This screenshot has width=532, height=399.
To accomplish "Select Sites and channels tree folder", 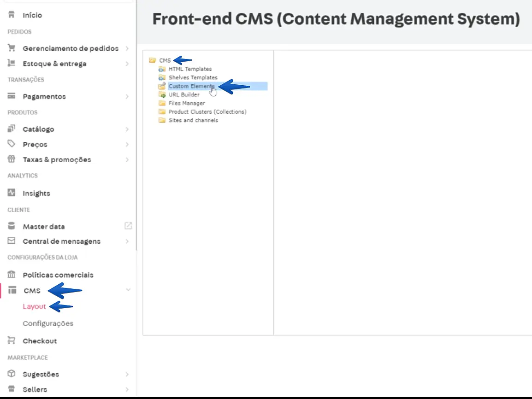I will tap(193, 120).
